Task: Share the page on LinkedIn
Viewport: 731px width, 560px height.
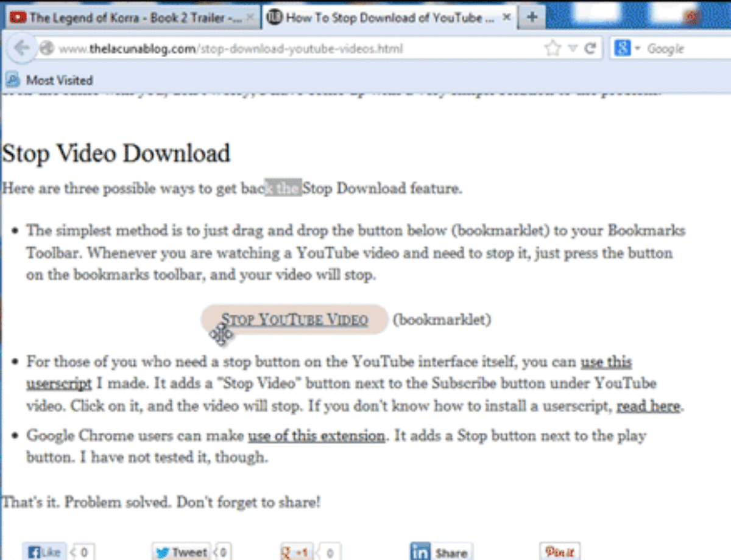Action: (440, 552)
